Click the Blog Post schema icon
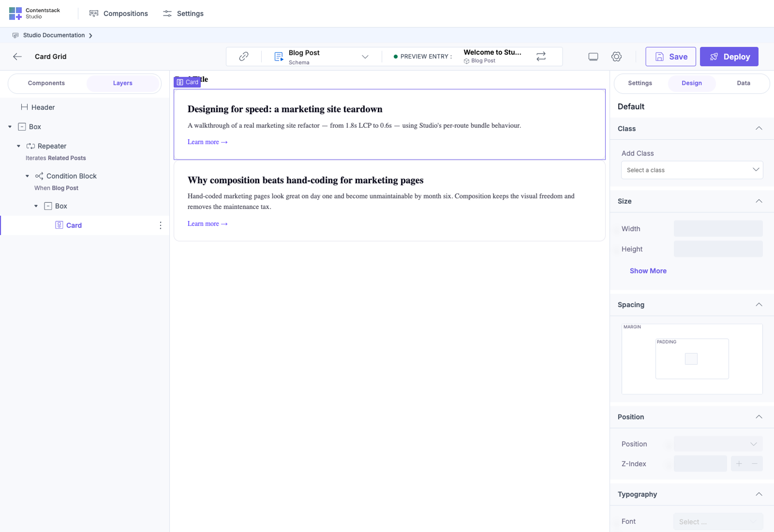This screenshot has height=532, width=774. pos(279,56)
